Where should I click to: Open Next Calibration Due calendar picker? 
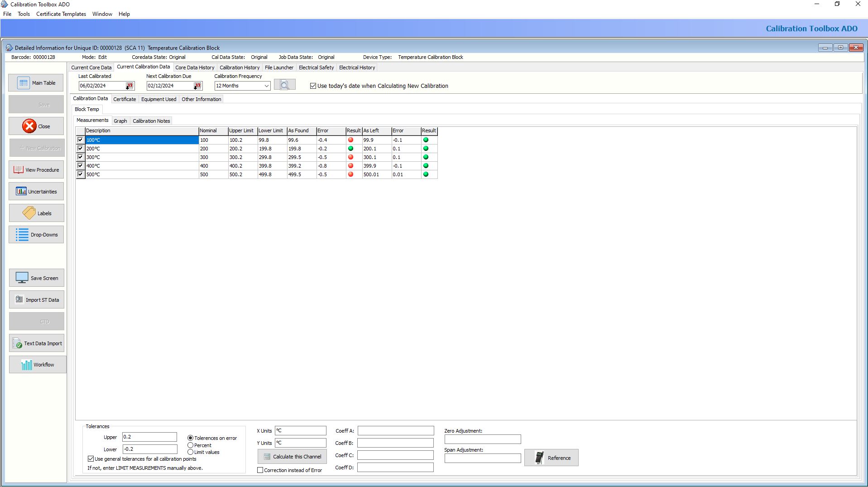(197, 86)
